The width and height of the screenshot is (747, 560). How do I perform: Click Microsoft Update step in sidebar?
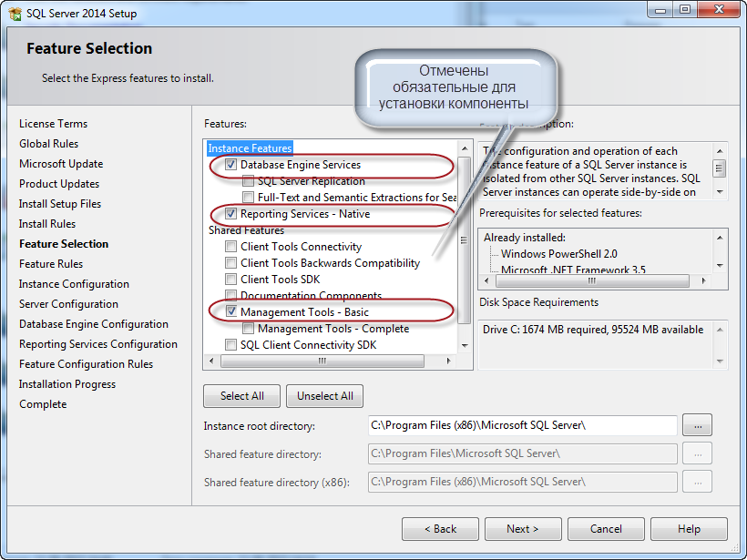(x=61, y=164)
